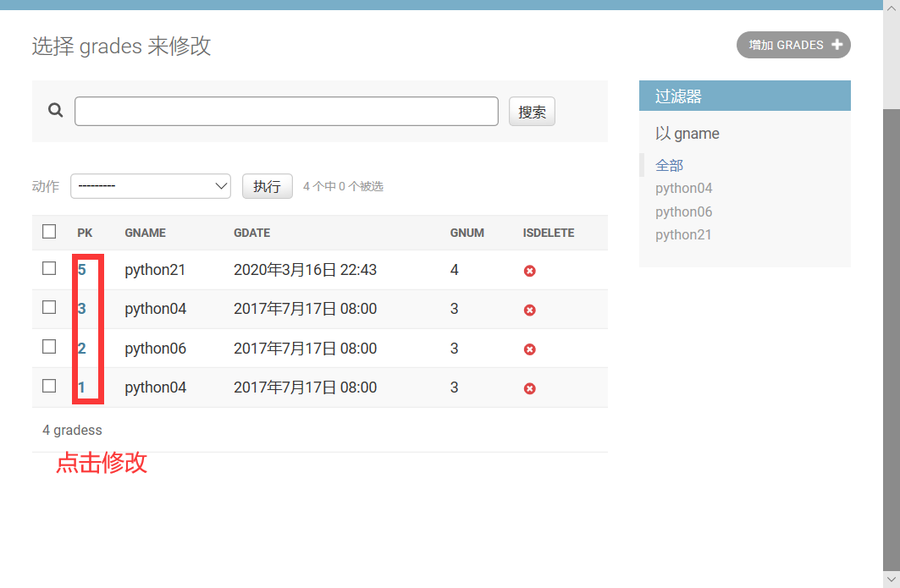Open the 动作 action dropdown
The height and width of the screenshot is (588, 900).
pyautogui.click(x=151, y=186)
